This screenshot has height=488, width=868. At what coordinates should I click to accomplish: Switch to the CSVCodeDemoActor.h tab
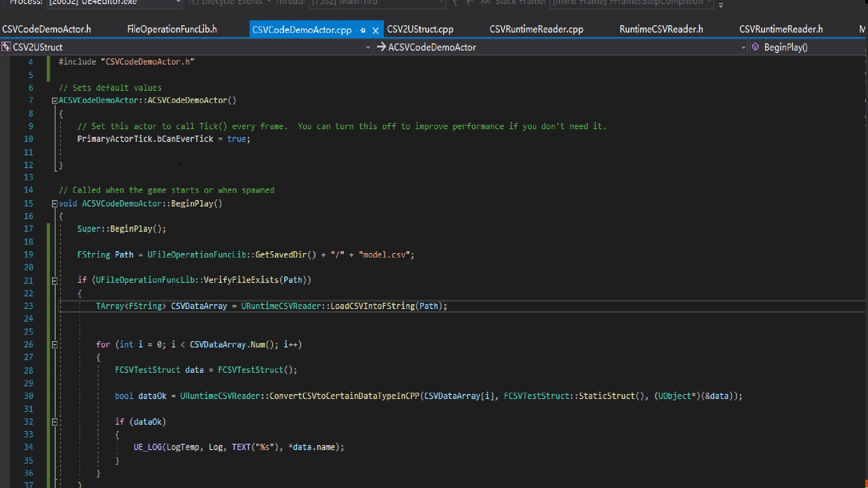pyautogui.click(x=47, y=29)
